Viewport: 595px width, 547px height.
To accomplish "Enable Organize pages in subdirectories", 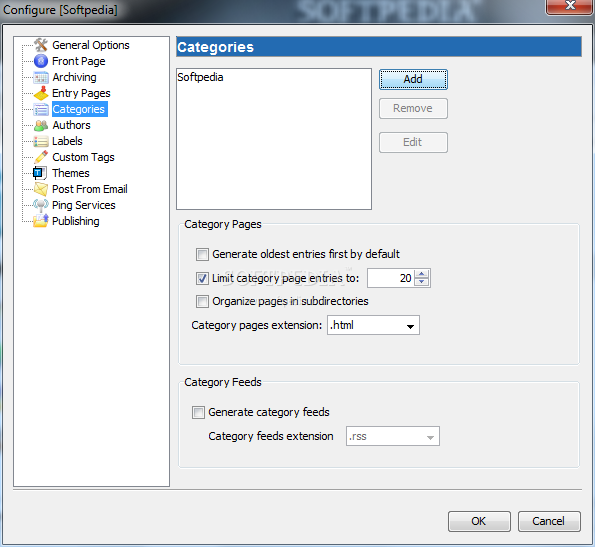I will tap(202, 302).
